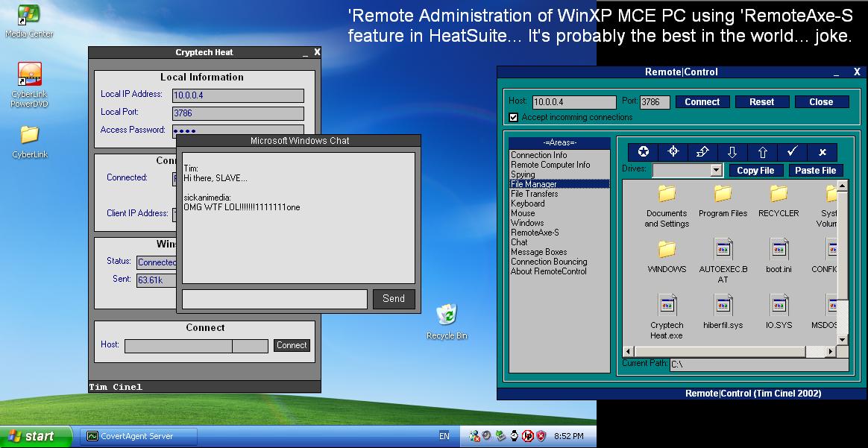Click the star-in-circle toolbar icon
The height and width of the screenshot is (448, 868).
[x=643, y=152]
